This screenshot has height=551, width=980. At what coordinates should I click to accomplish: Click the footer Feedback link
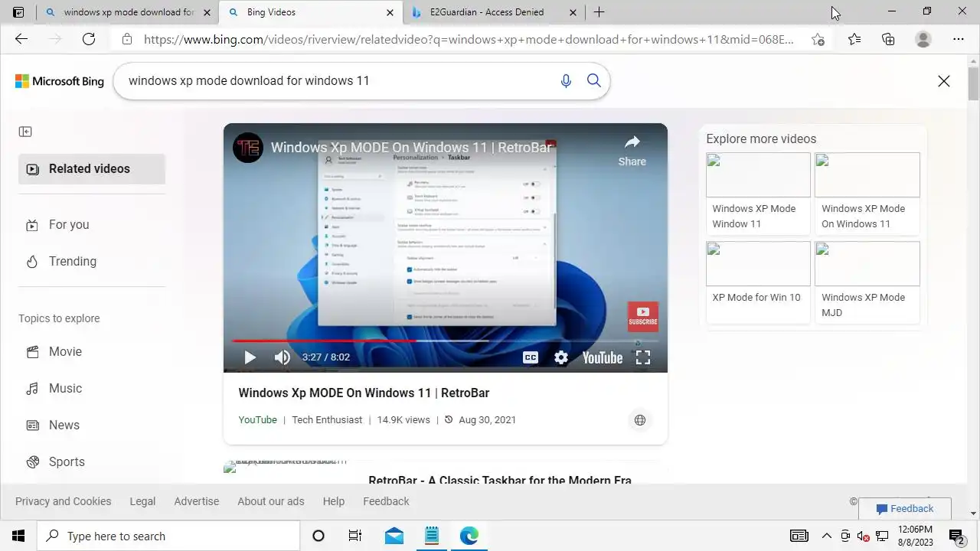tap(386, 501)
